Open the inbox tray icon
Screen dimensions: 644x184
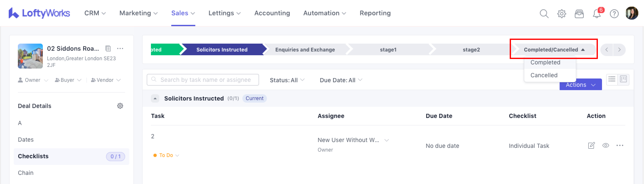(579, 13)
